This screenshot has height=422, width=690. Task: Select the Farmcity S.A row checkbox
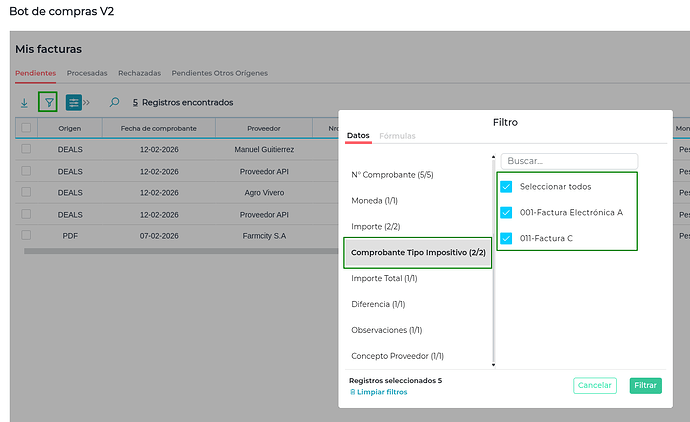27,236
